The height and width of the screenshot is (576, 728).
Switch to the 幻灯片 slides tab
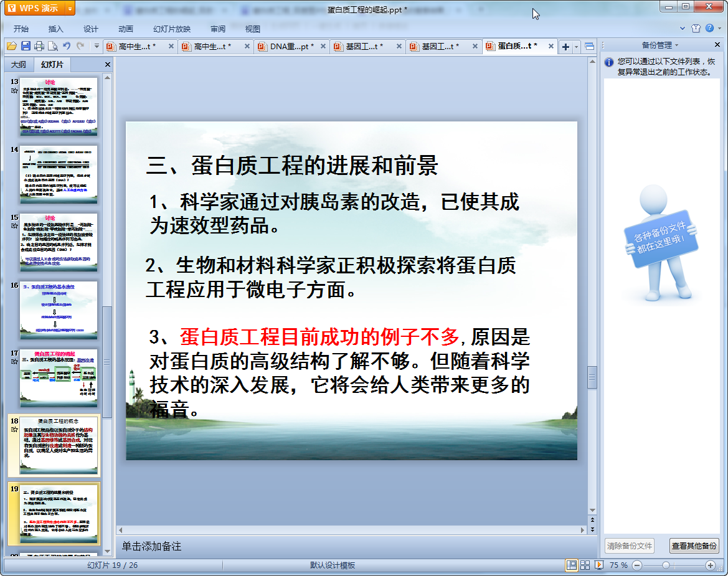[x=52, y=65]
